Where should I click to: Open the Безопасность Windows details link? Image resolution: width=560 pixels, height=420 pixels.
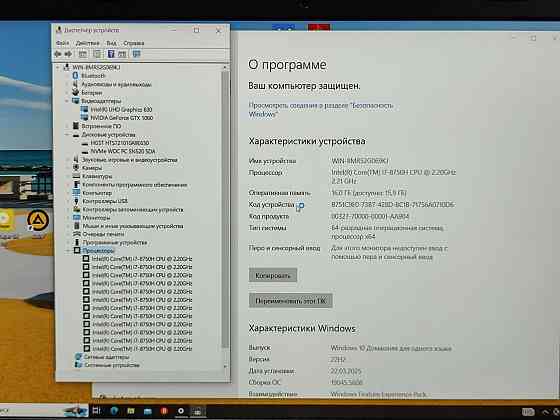tap(321, 110)
